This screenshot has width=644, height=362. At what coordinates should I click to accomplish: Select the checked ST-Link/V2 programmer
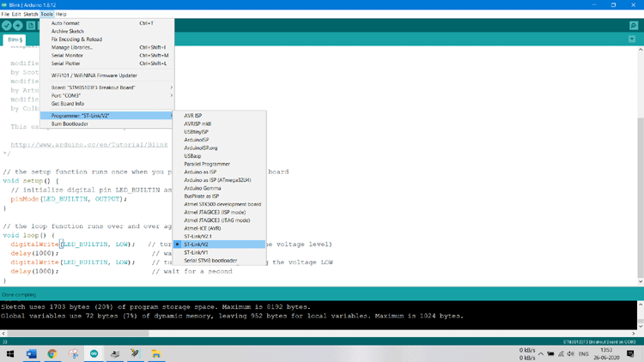219,244
